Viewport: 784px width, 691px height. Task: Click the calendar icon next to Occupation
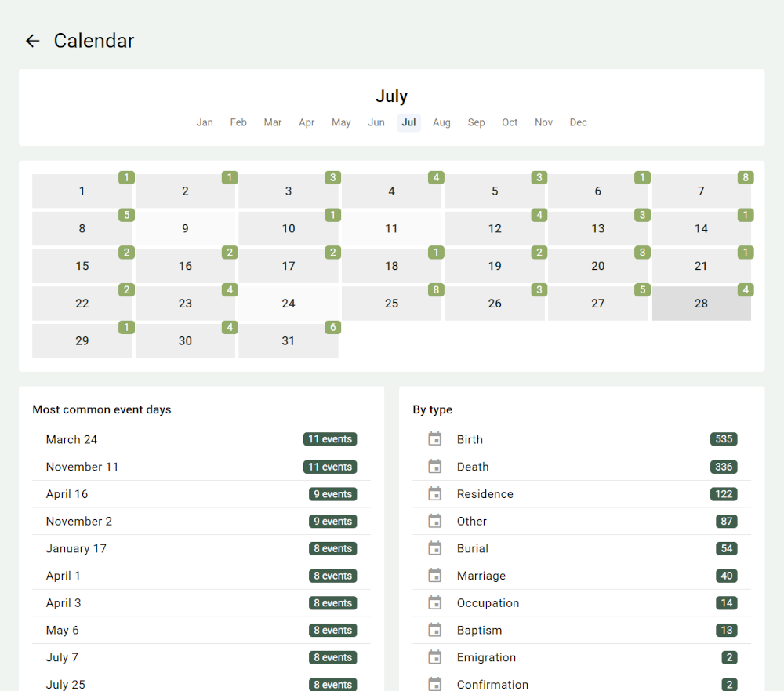click(x=435, y=602)
